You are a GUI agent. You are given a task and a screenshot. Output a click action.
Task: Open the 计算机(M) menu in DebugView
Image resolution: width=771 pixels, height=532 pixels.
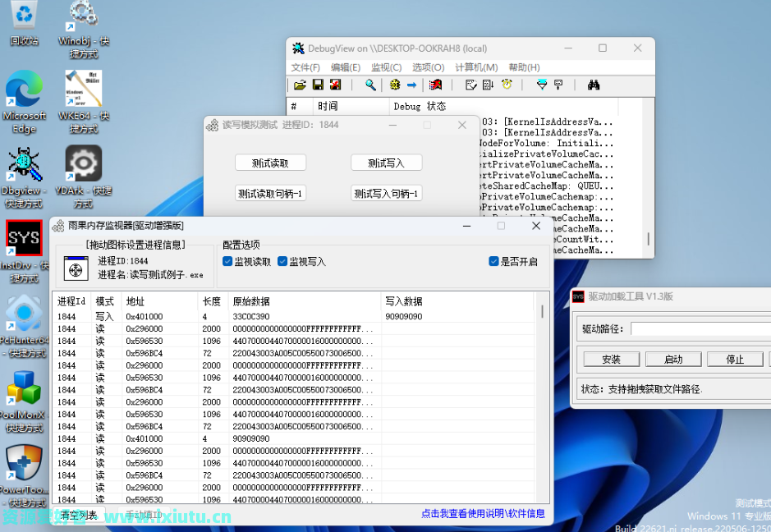[x=476, y=67]
